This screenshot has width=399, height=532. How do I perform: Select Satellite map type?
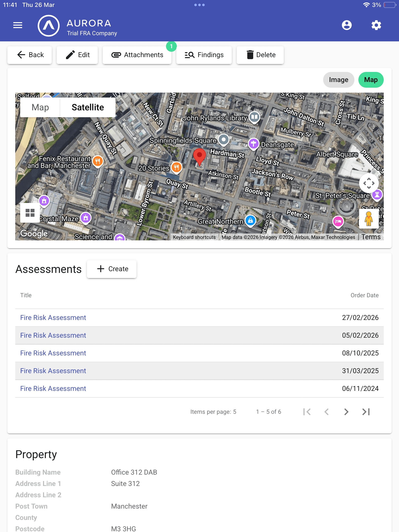coord(88,107)
